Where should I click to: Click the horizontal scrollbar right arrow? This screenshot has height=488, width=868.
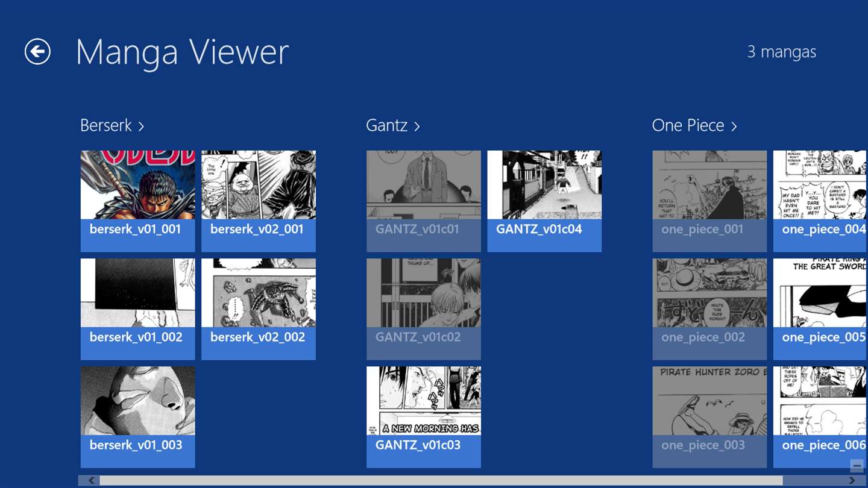coord(852,480)
